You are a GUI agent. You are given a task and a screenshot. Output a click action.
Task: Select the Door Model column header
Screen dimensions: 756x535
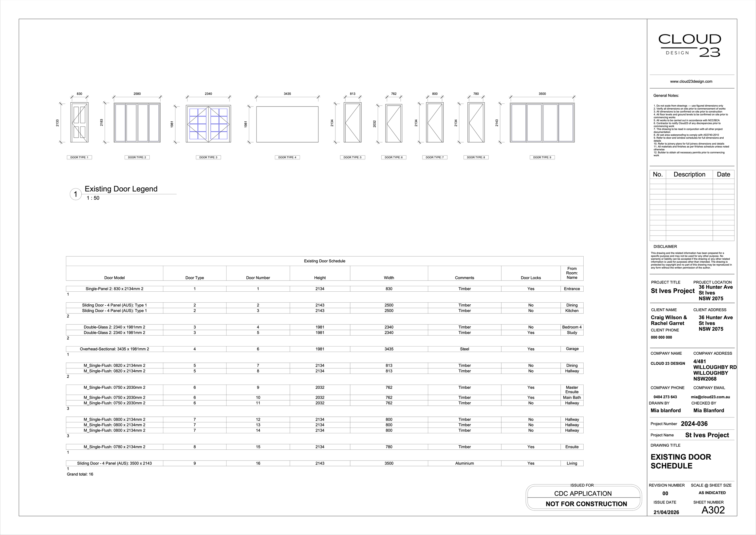click(x=114, y=278)
